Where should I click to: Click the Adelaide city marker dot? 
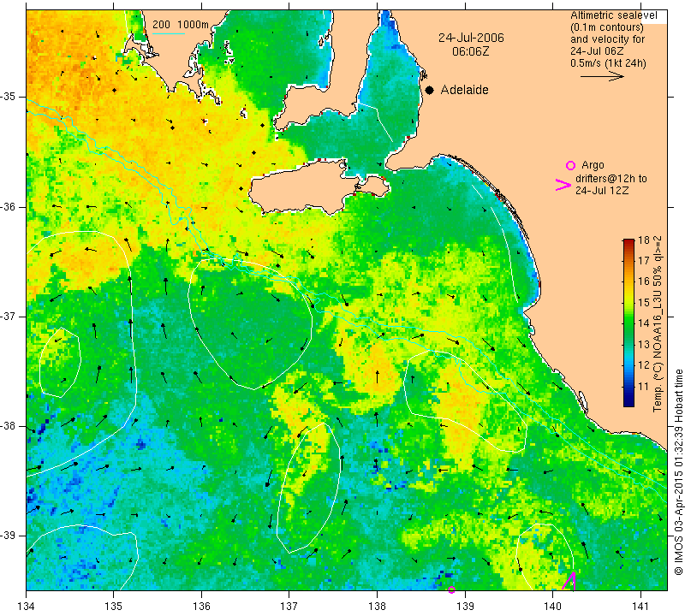point(430,91)
